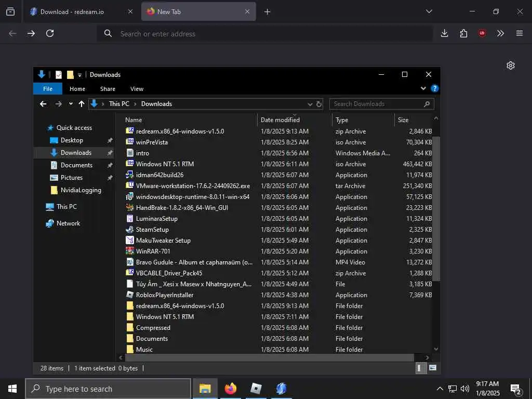
Task: Close the redream.io download tab
Action: tap(130, 11)
